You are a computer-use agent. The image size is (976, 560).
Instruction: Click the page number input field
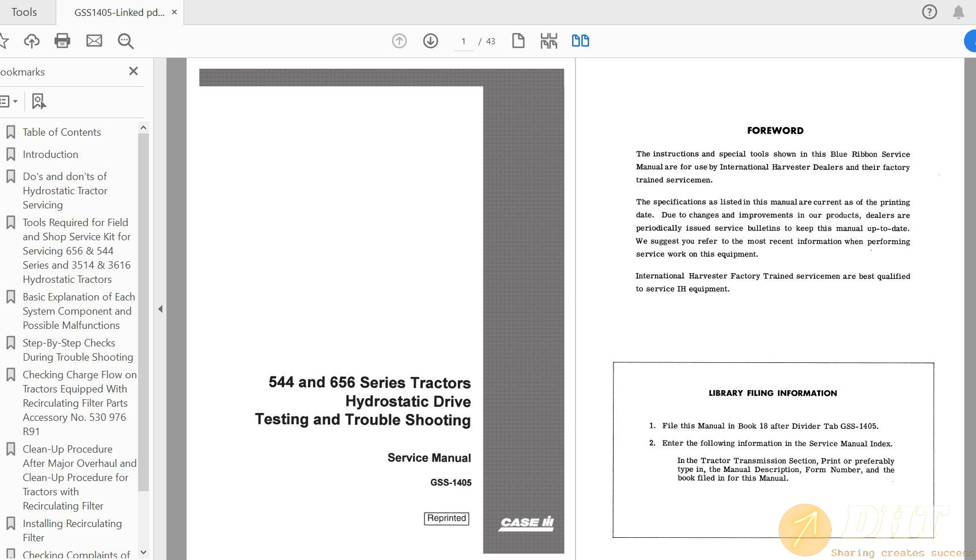464,41
